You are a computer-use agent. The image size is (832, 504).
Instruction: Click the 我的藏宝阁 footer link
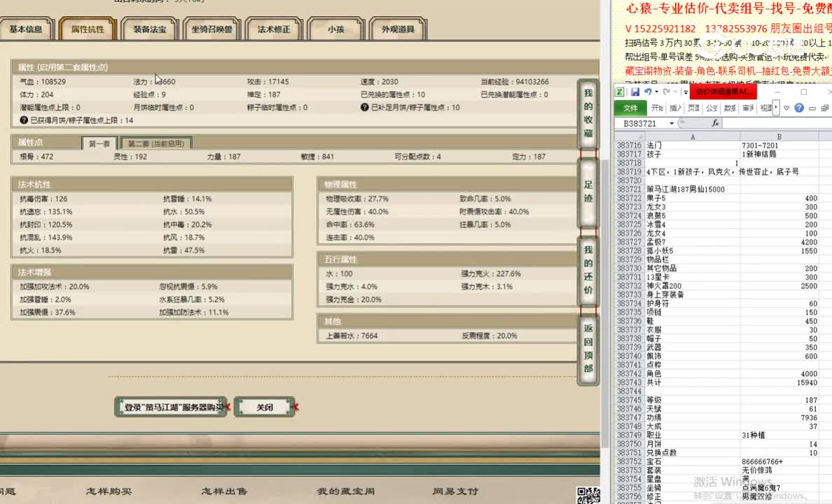[346, 491]
